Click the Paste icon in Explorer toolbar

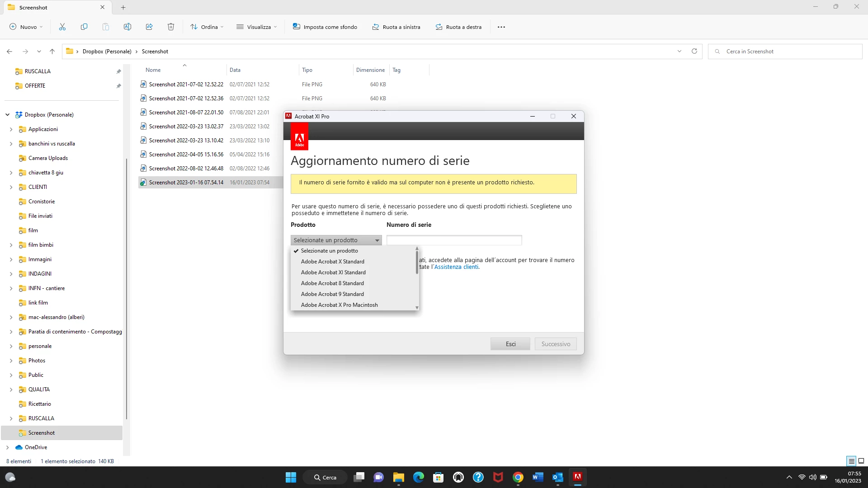coord(106,27)
